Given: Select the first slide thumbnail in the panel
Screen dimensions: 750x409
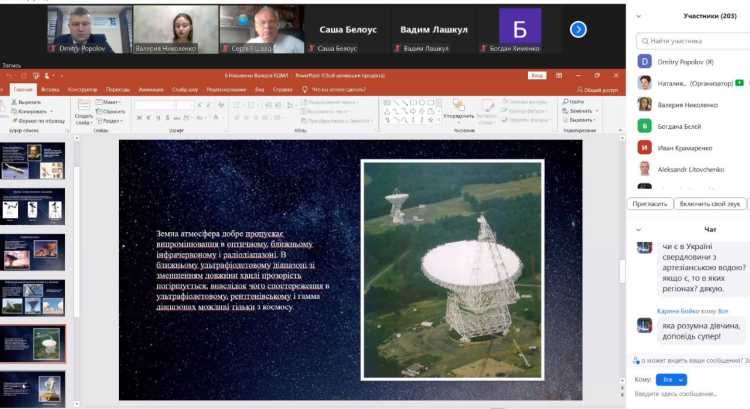Looking at the screenshot, I should (x=33, y=159).
